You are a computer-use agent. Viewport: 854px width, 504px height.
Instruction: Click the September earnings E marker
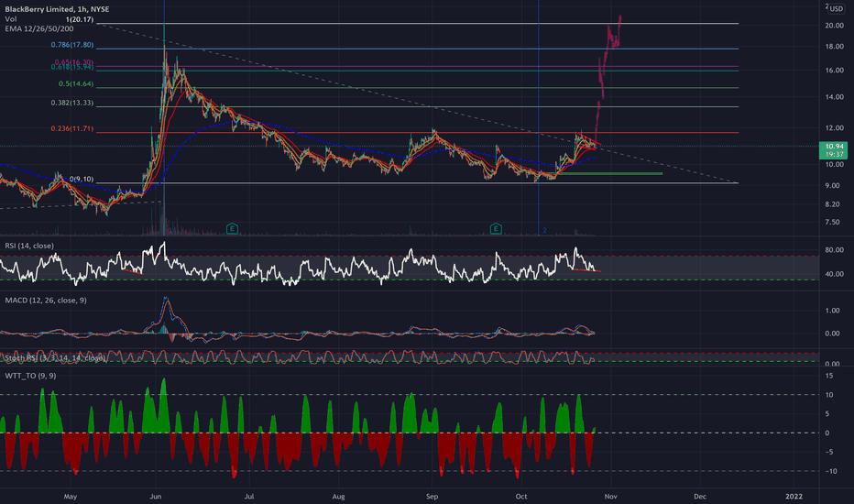496,228
